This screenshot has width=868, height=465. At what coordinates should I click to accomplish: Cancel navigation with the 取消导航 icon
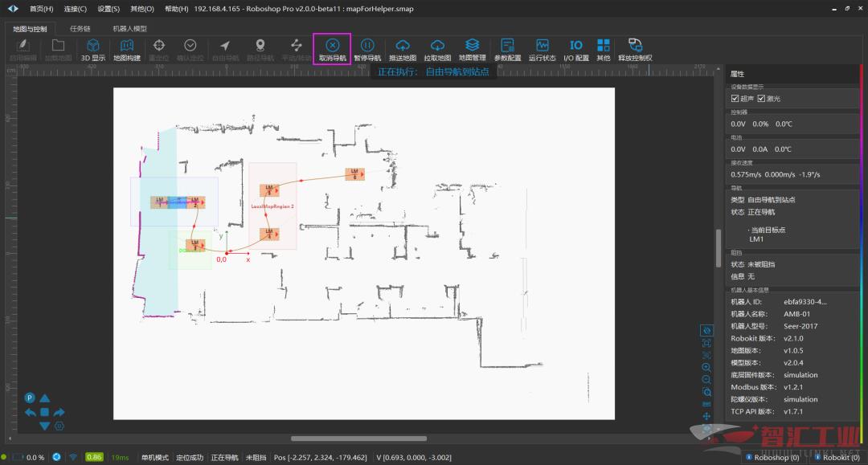click(x=332, y=49)
